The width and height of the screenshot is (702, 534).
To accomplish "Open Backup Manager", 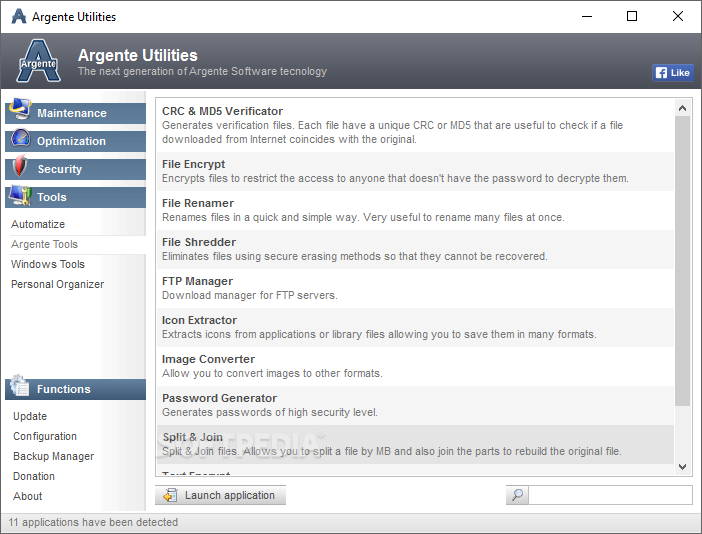I will coord(54,456).
